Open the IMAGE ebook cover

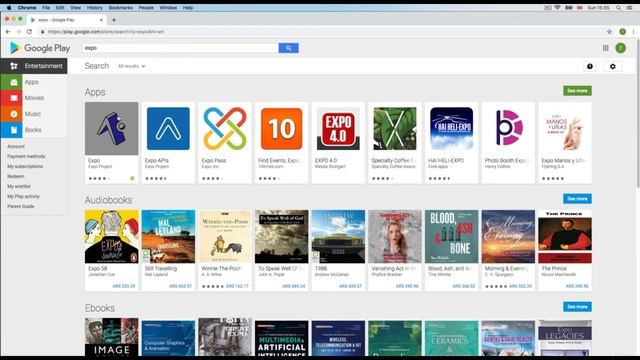coord(111,337)
